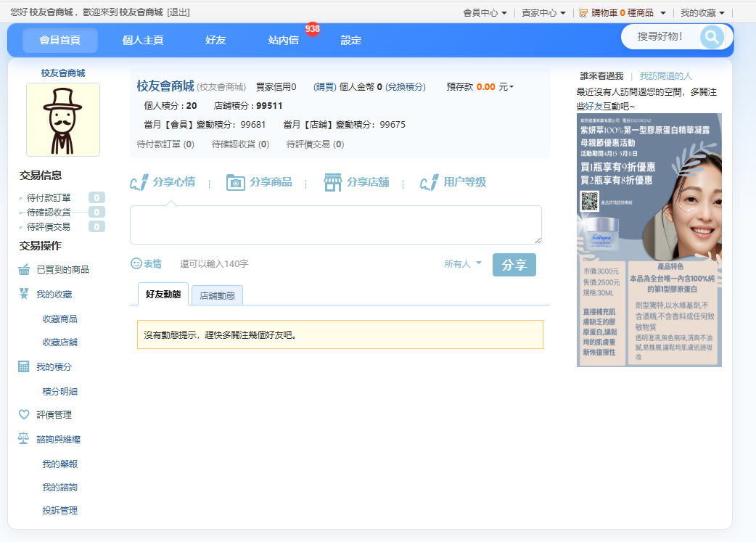Click the 已買到的商品 basket icon
Image resolution: width=756 pixels, height=542 pixels.
coord(24,270)
